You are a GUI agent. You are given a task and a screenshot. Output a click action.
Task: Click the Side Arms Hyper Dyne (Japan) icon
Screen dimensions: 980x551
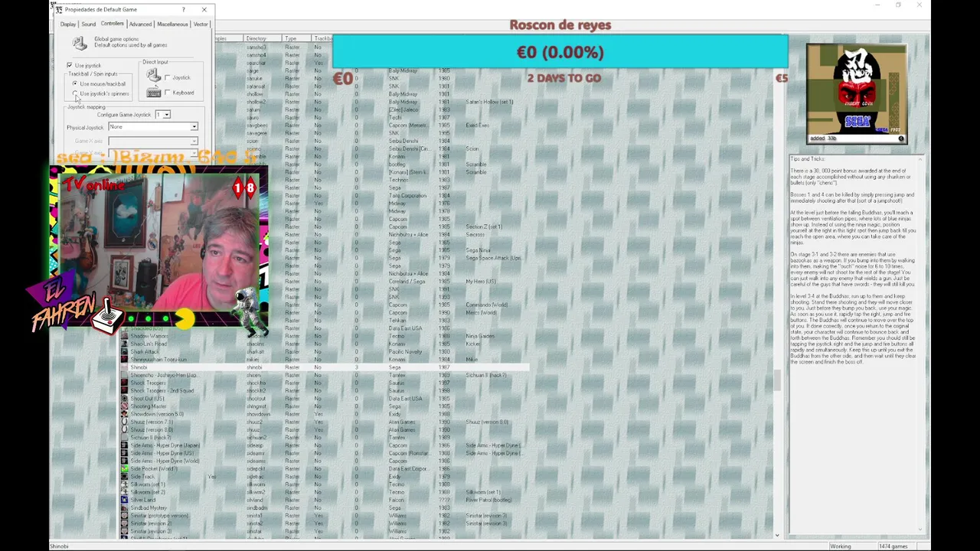tap(124, 445)
